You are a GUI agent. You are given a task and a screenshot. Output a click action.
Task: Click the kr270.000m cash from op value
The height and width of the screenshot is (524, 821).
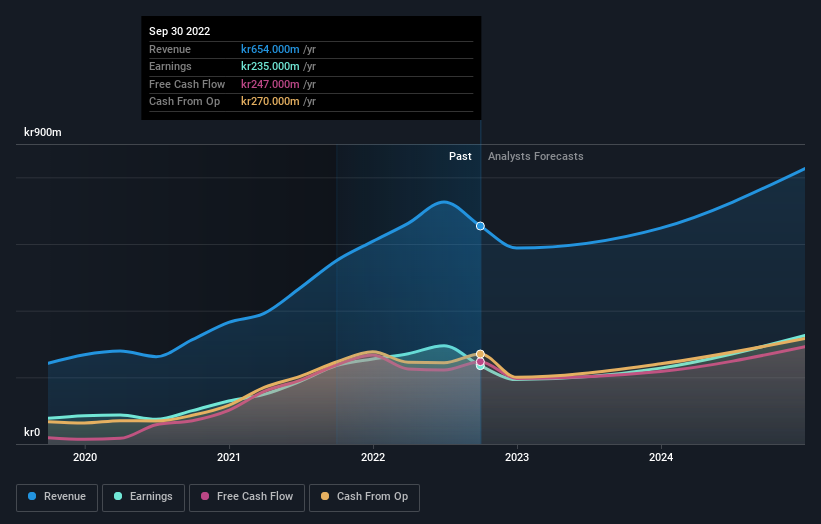coord(270,102)
